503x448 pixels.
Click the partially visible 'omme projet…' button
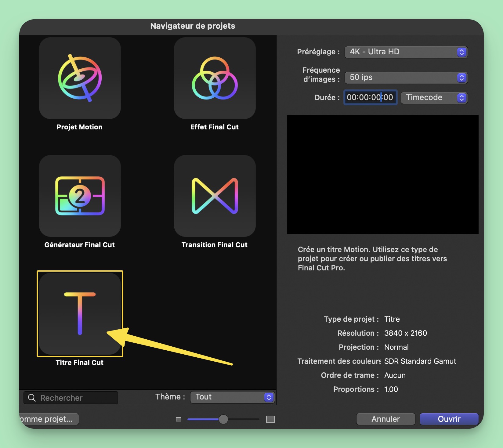click(x=49, y=419)
